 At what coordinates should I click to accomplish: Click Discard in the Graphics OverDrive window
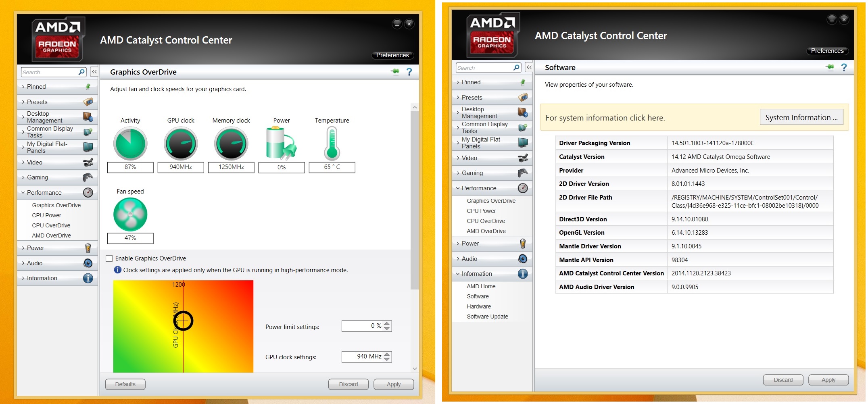coord(348,384)
